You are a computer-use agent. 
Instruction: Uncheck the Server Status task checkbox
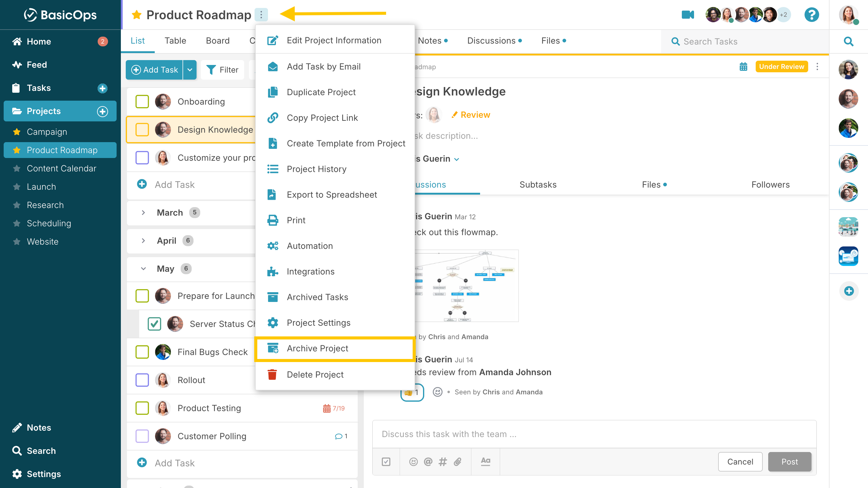point(154,324)
